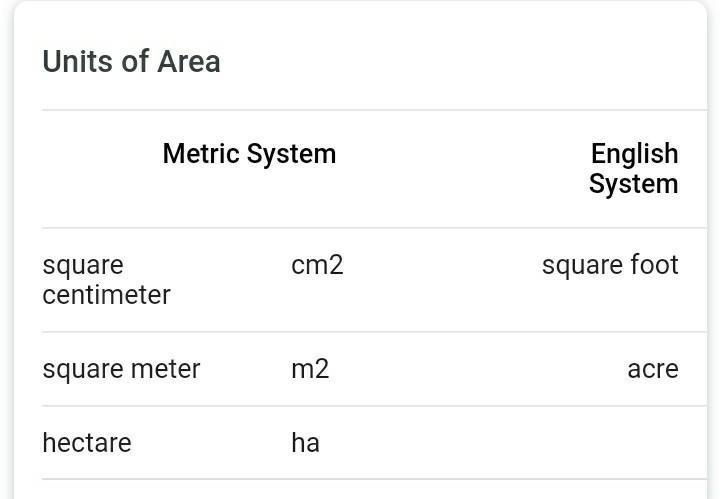Click the word Area in title
Screen dimensions: 720x499
(x=189, y=62)
